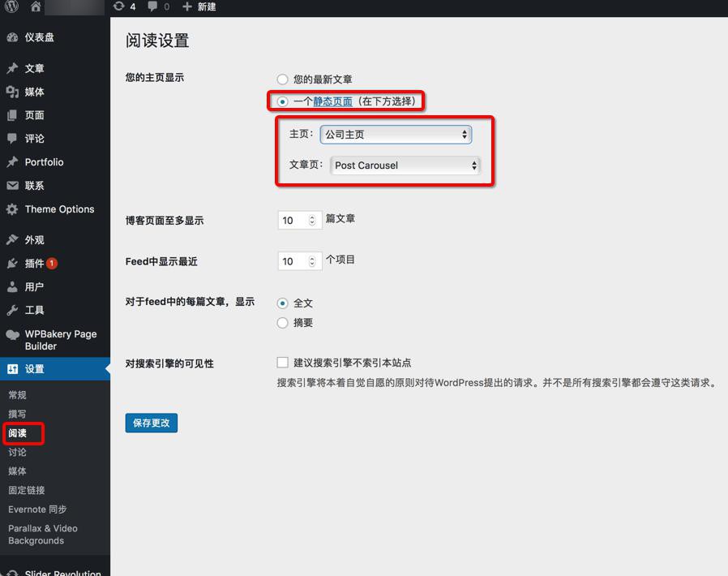The image size is (728, 576).
Task: Open the 主页 dropdown showing 公司主页
Action: click(396, 135)
